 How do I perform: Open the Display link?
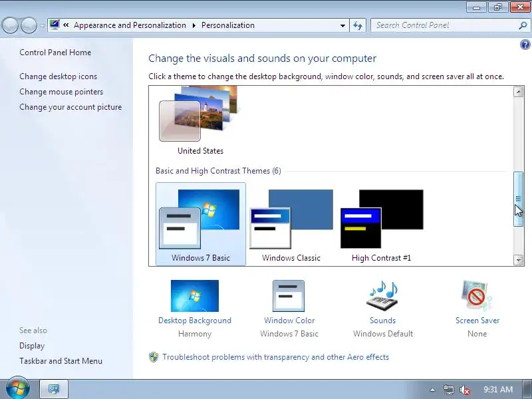[x=32, y=346]
